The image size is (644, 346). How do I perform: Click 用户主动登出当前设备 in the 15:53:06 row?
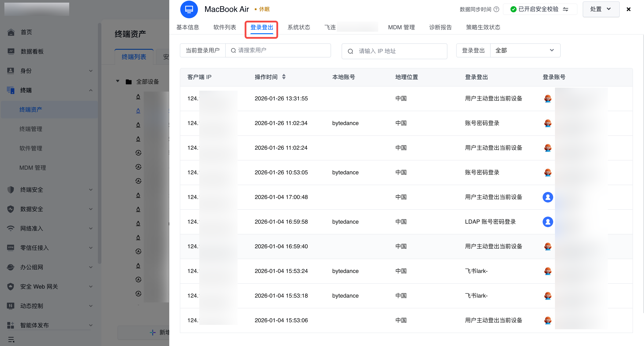(x=493, y=320)
